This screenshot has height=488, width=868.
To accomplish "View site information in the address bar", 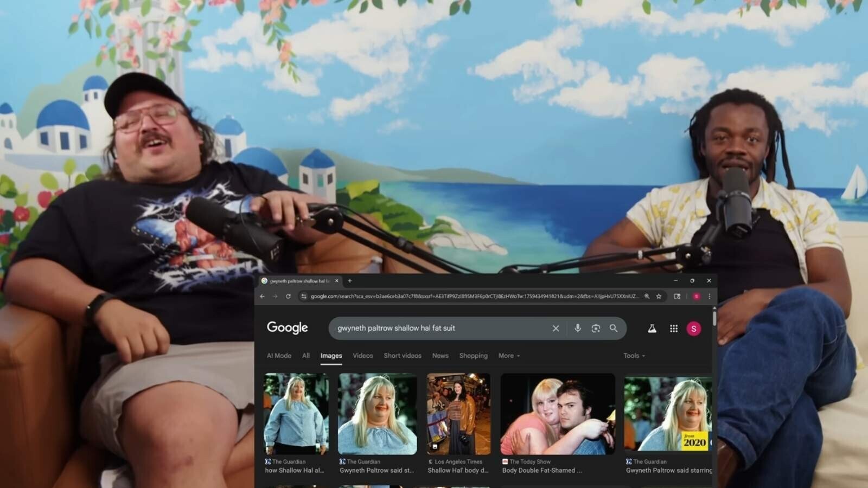I will (304, 296).
